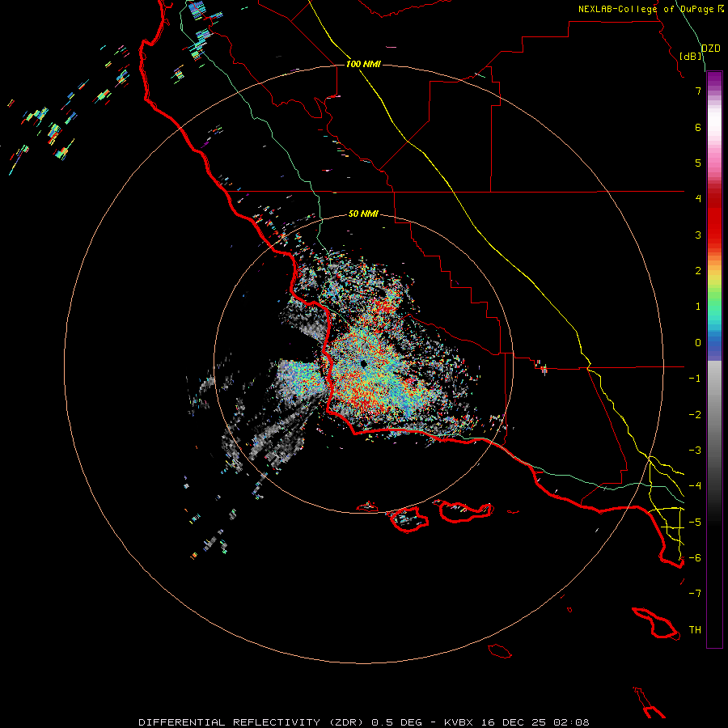Click the 7 value on the color scale

click(x=698, y=91)
